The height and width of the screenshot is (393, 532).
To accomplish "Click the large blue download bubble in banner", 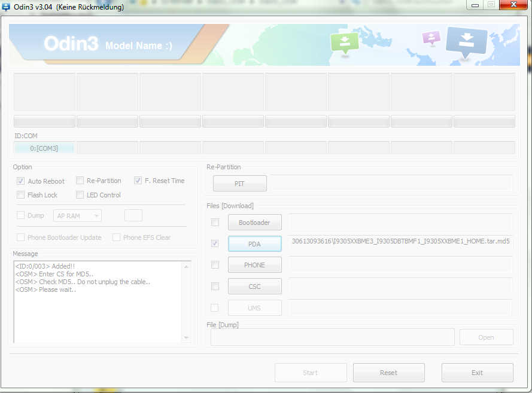I will pyautogui.click(x=467, y=41).
